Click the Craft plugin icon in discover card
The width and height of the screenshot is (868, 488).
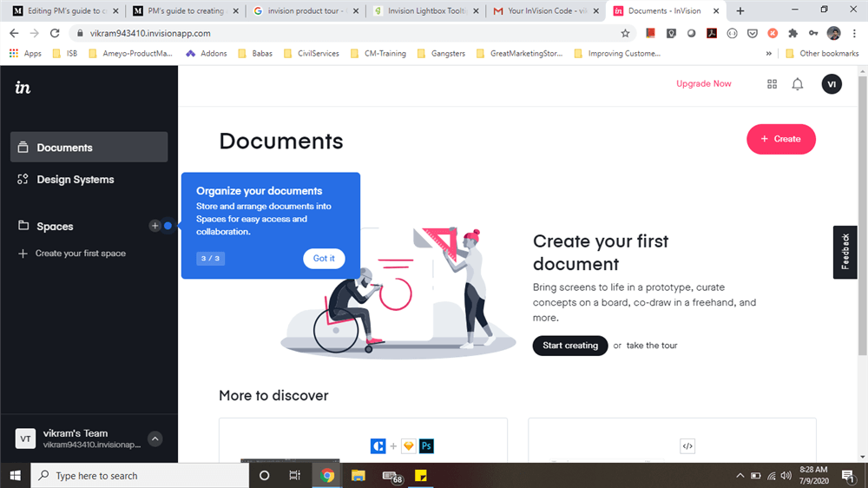[378, 446]
